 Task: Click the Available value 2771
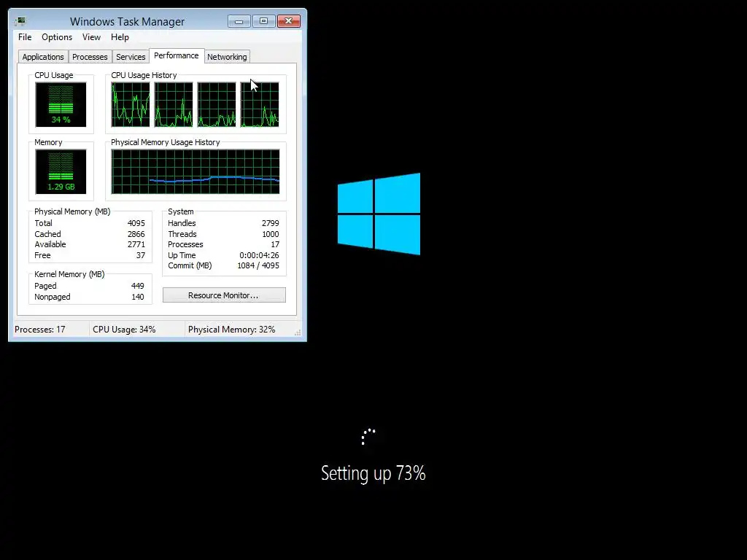[x=136, y=245]
